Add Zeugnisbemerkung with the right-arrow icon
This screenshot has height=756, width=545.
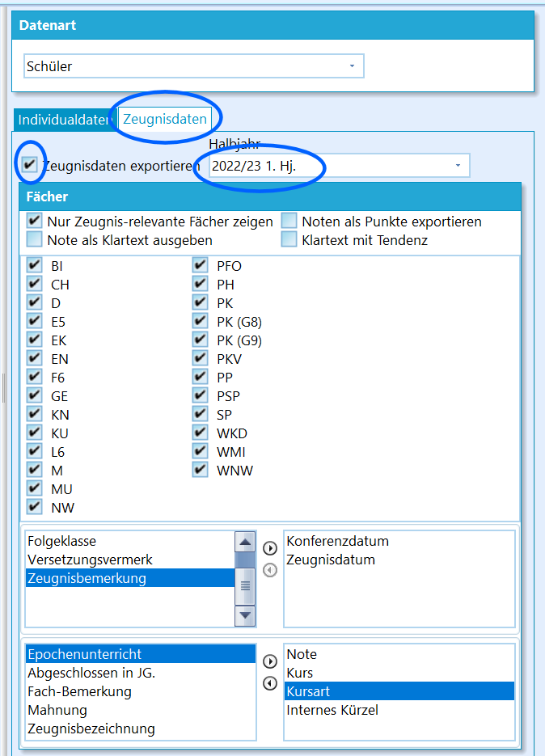click(x=270, y=548)
